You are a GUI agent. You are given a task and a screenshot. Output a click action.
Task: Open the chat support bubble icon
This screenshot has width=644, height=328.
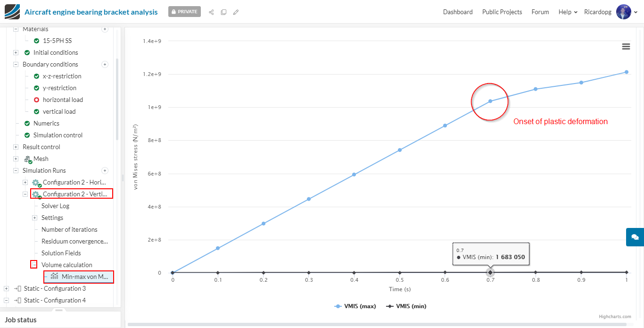click(635, 237)
